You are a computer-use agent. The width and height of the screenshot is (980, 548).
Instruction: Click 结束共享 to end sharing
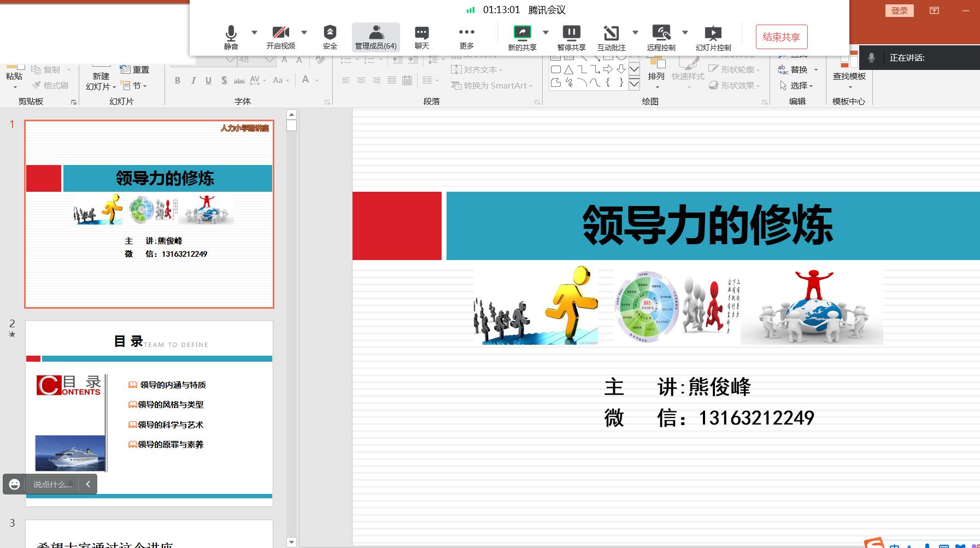click(x=781, y=37)
